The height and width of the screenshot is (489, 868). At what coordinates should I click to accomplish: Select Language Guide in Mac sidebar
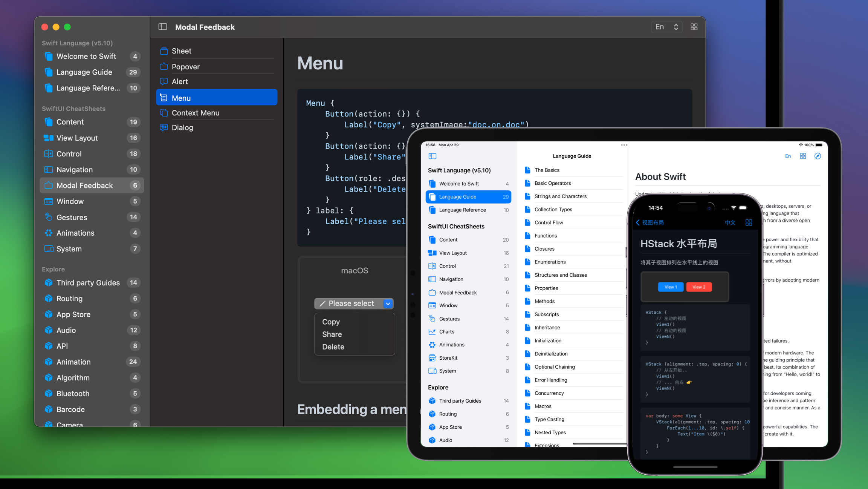92,72
